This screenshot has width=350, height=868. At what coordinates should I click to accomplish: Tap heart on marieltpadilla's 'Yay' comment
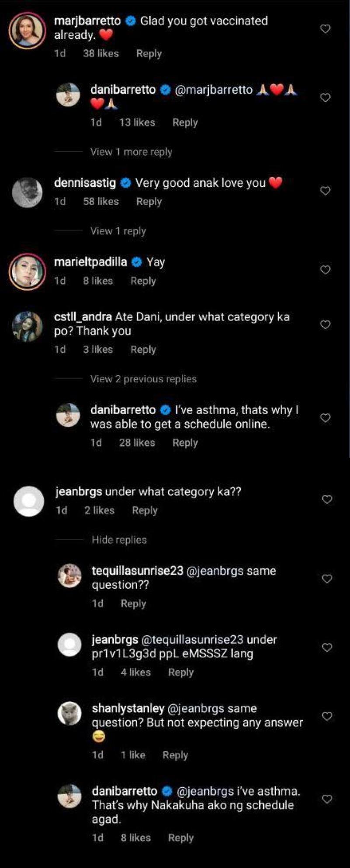point(325,270)
